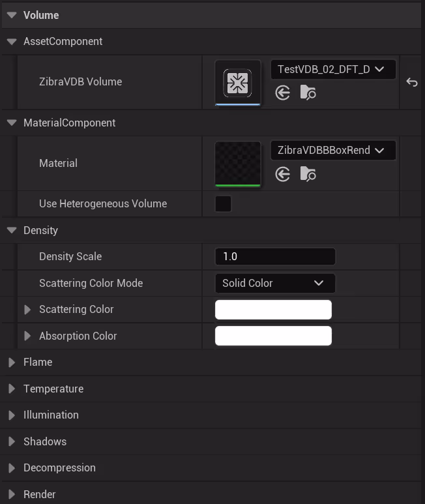Image resolution: width=425 pixels, height=504 pixels.
Task: Collapse the Density section
Action: [12, 230]
